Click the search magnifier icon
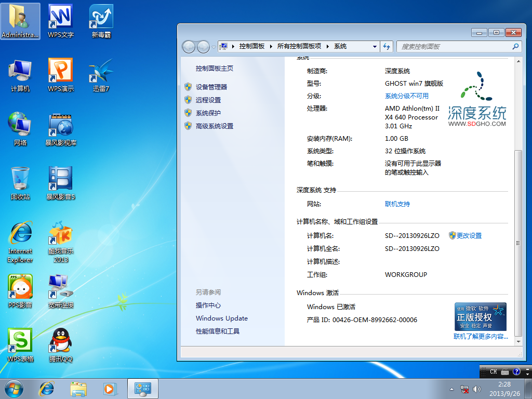532x399 pixels. click(x=515, y=46)
